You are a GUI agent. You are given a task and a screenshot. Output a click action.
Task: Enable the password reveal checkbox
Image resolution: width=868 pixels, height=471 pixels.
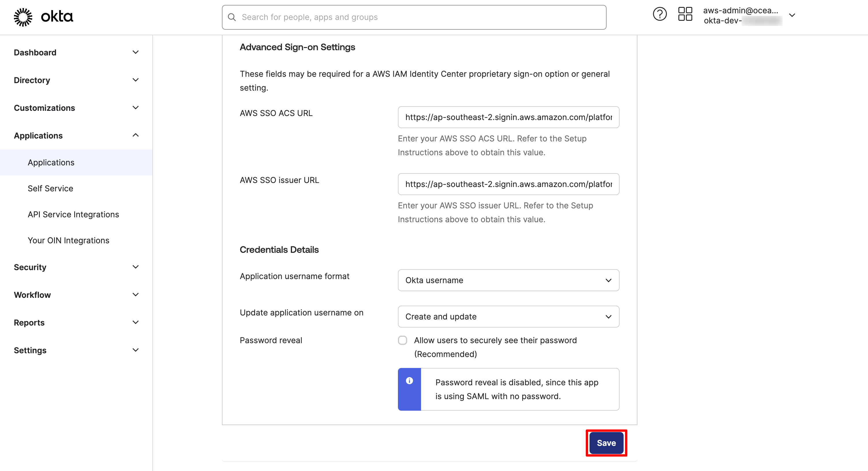pos(403,340)
